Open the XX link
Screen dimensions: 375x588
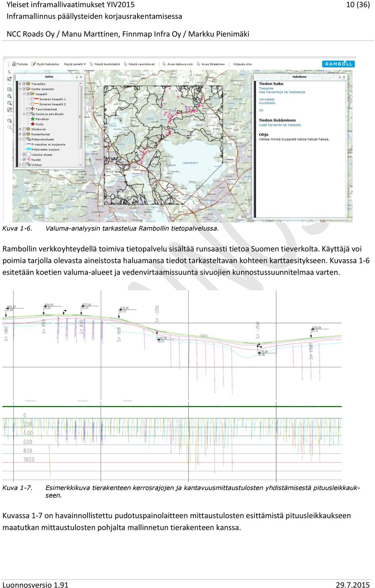[x=261, y=110]
